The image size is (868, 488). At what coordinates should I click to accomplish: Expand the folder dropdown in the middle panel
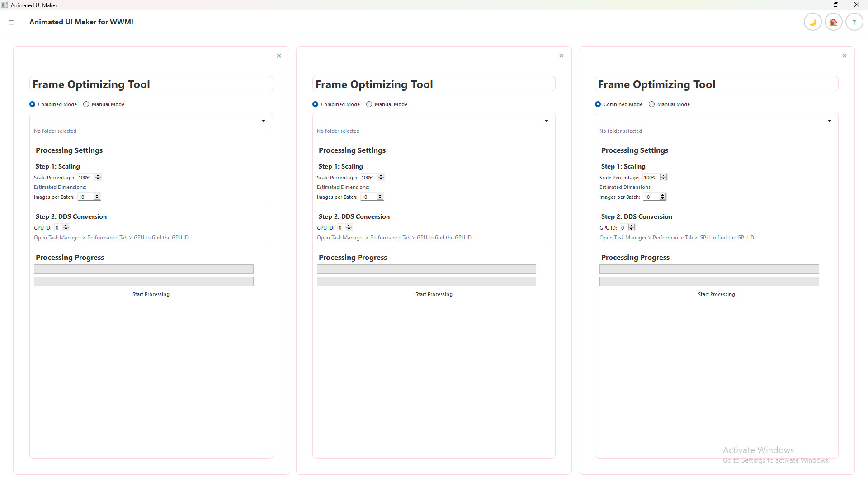click(x=546, y=121)
